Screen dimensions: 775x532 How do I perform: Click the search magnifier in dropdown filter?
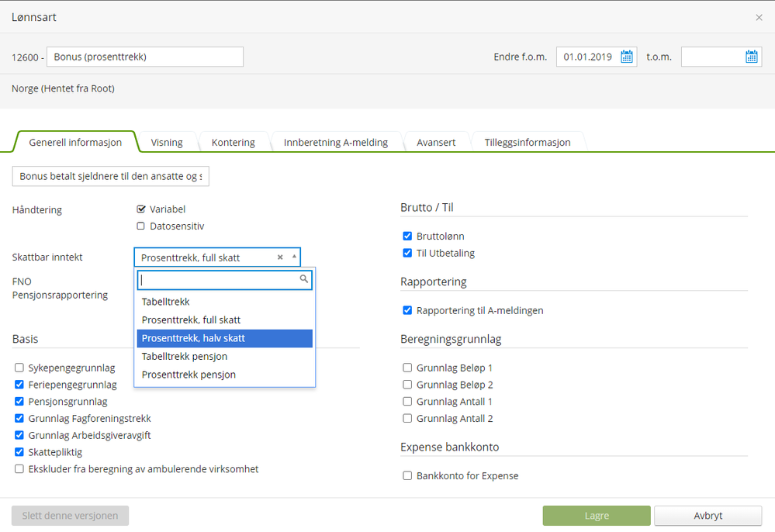point(304,279)
